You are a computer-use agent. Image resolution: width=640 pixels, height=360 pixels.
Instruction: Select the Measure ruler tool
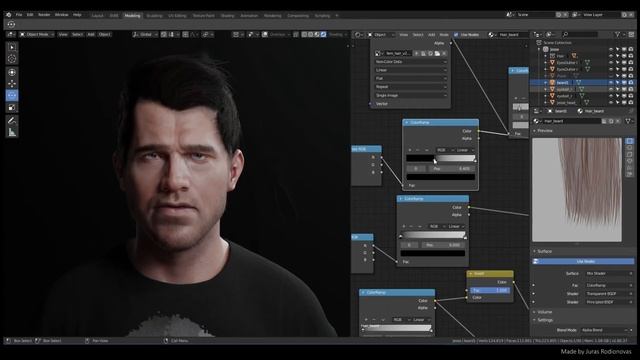(x=12, y=132)
